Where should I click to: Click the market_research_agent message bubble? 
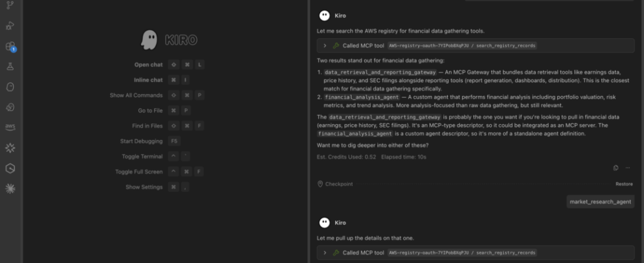pos(600,202)
